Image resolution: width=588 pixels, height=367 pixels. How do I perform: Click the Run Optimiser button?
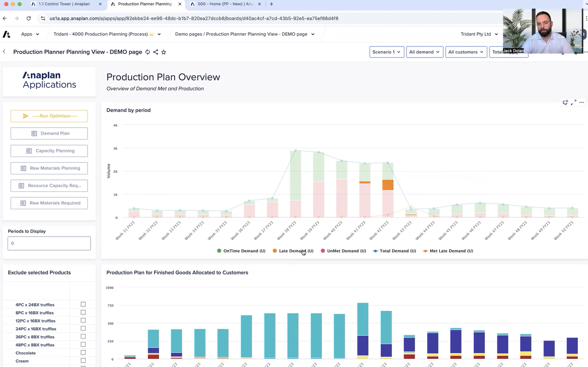49,116
